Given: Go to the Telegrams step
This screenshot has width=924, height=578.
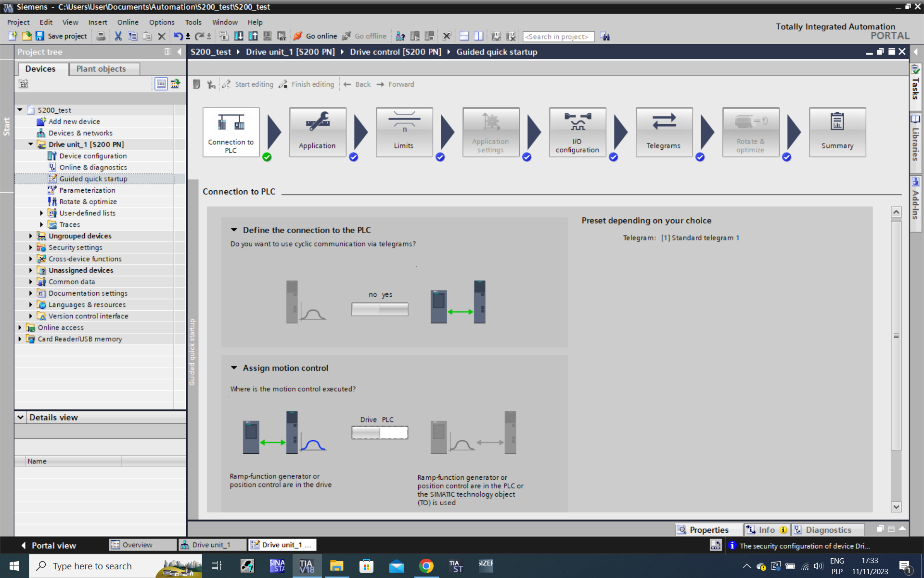Looking at the screenshot, I should 664,131.
